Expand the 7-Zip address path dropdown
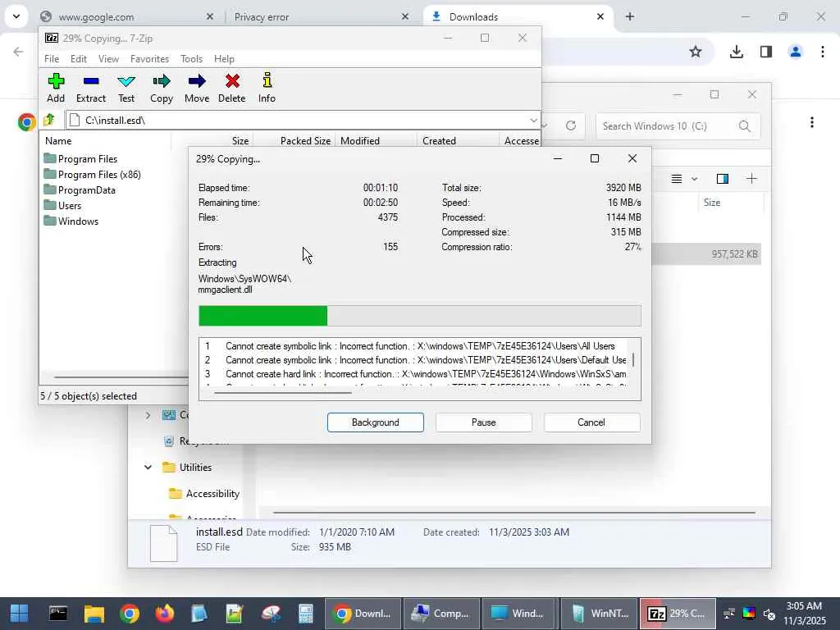Image resolution: width=840 pixels, height=630 pixels. (533, 121)
